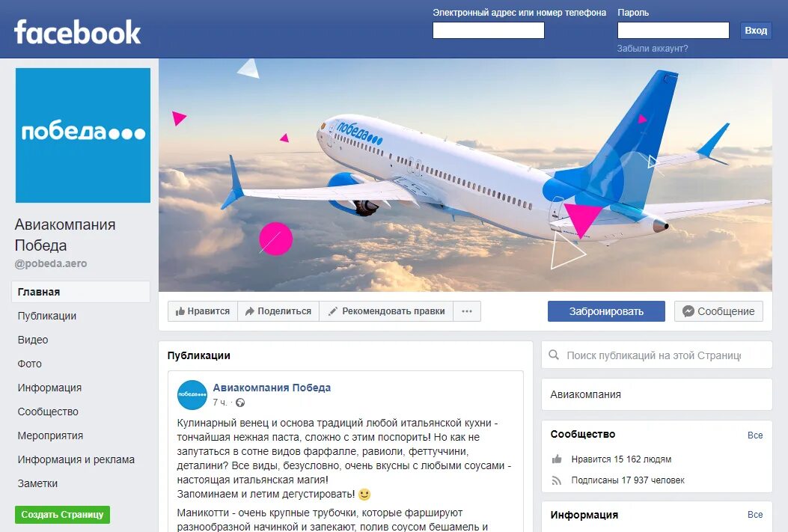Click the Facebook logo in header

pos(77,31)
